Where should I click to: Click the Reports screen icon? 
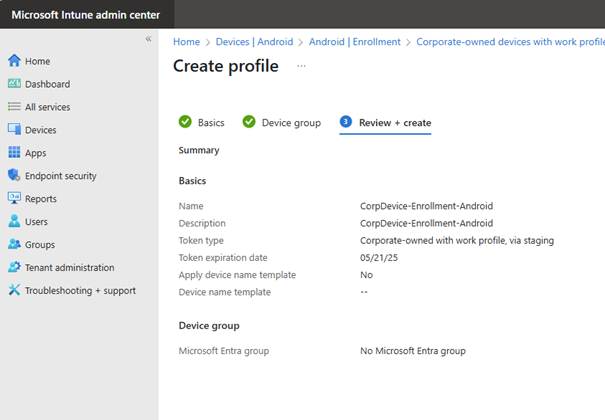click(x=14, y=198)
